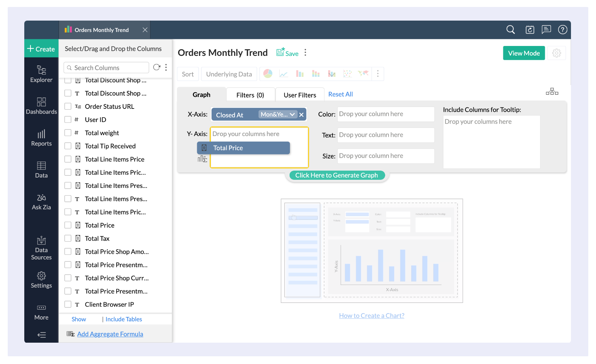Click the Text drop column field
596x364 pixels.
386,135
